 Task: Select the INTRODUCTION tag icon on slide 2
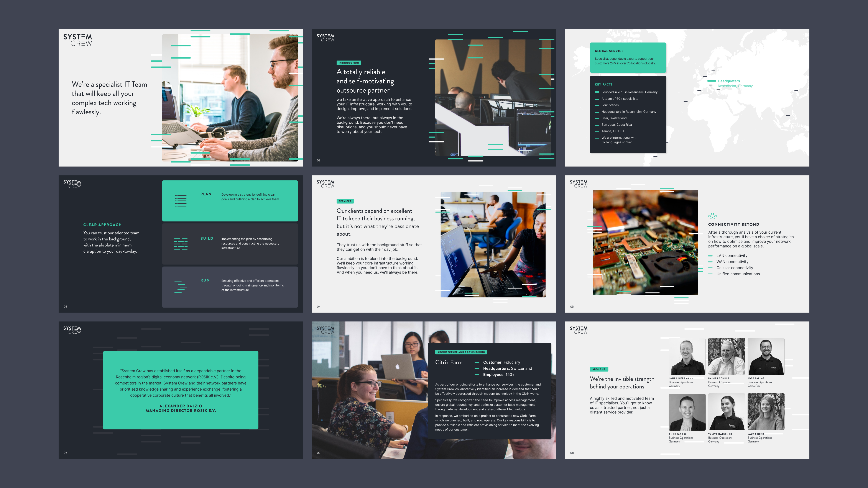coord(349,62)
